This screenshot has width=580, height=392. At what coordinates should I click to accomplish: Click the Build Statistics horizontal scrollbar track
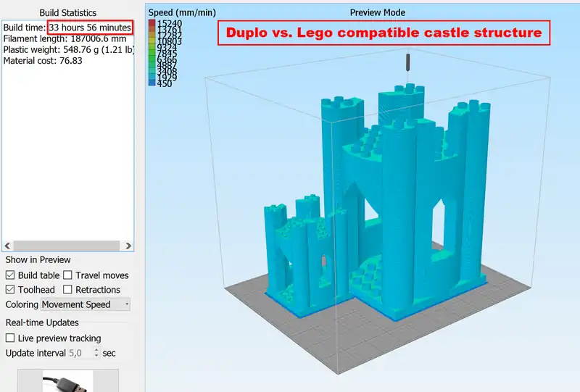click(x=67, y=246)
